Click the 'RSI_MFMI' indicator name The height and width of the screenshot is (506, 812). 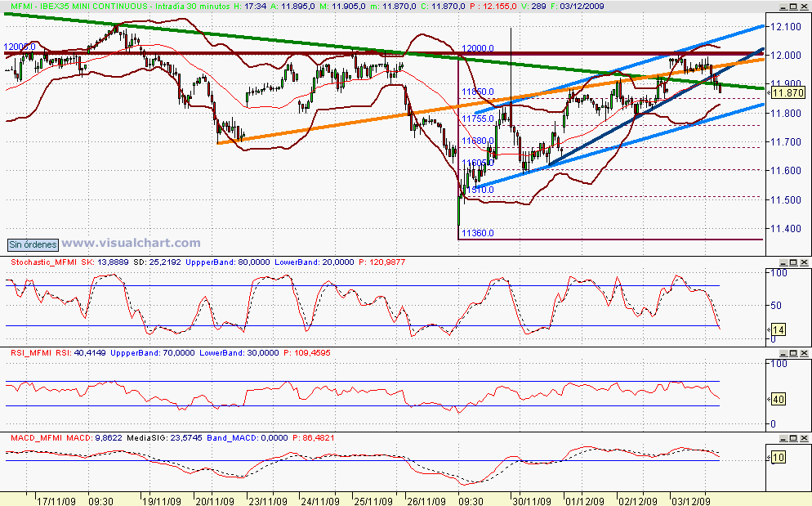click(x=31, y=353)
